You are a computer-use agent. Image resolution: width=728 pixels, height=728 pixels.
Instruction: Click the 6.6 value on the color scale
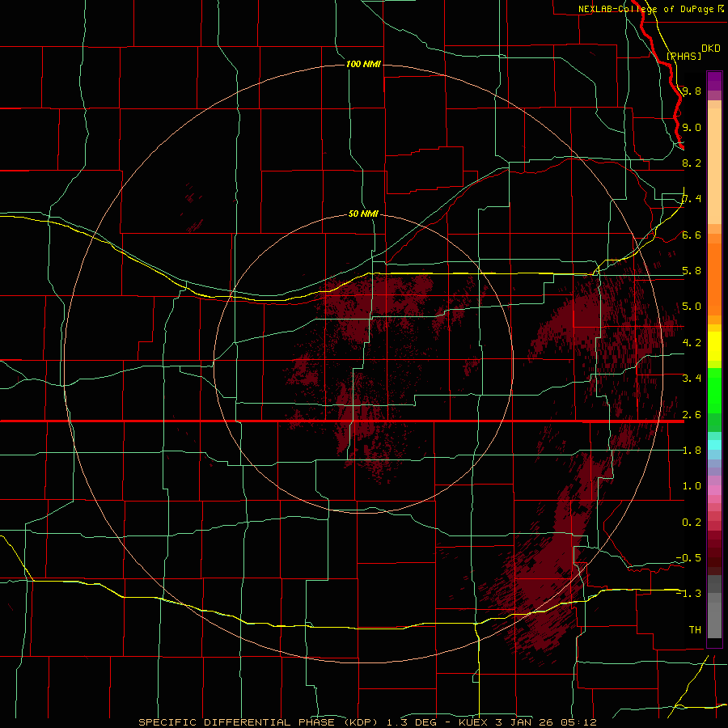pos(692,235)
